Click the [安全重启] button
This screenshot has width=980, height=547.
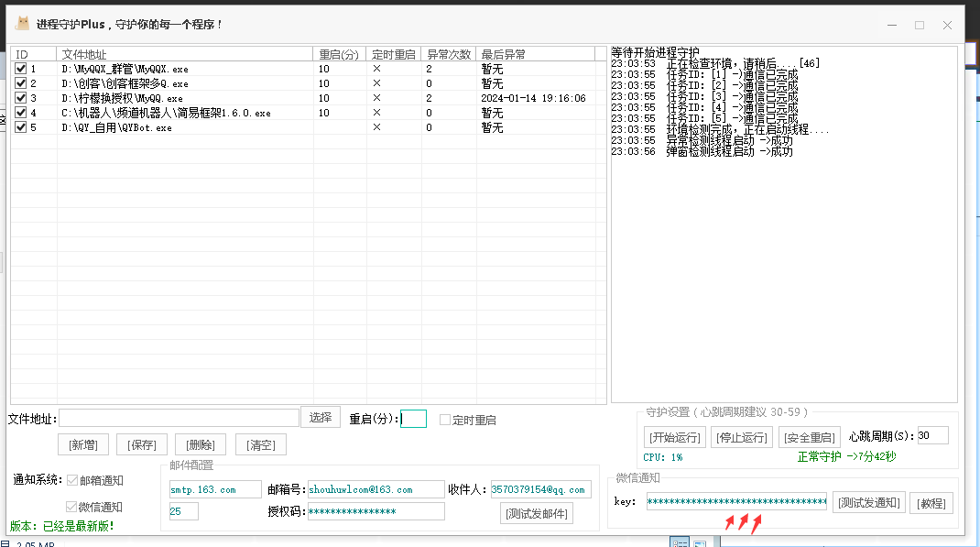[810, 438]
